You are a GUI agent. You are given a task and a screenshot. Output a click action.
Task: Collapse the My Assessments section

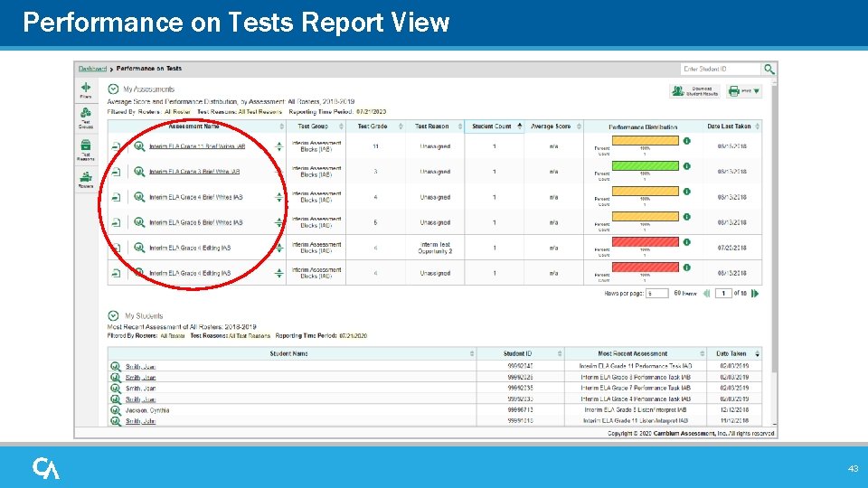tap(113, 89)
